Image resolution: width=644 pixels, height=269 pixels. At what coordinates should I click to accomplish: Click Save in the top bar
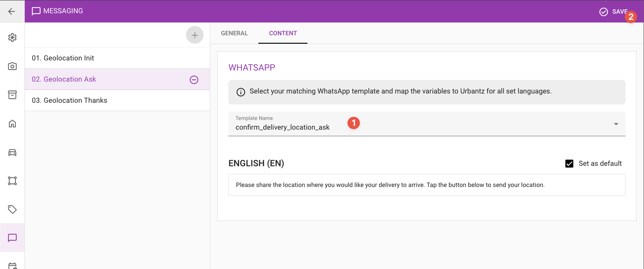[x=614, y=12]
